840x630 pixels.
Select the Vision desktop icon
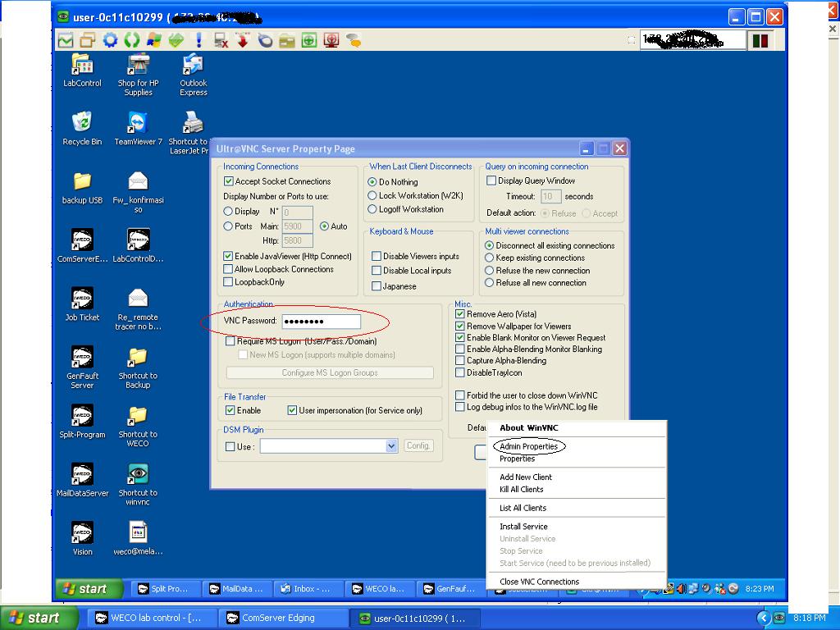coord(82,538)
